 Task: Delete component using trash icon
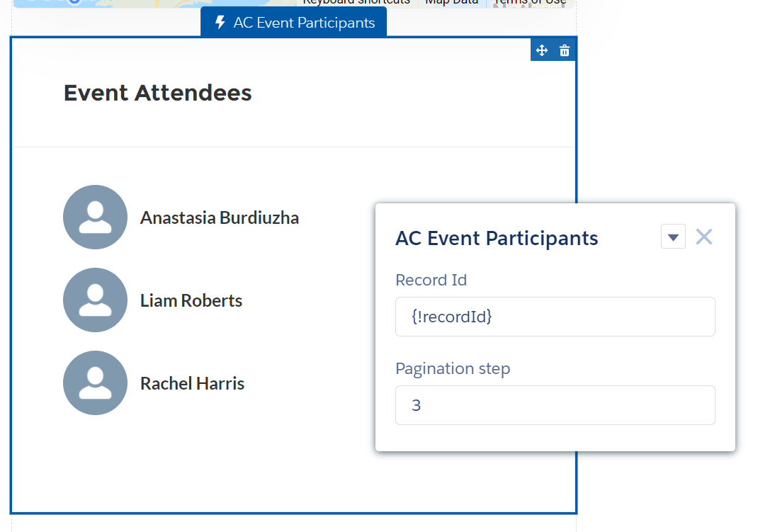pos(564,50)
